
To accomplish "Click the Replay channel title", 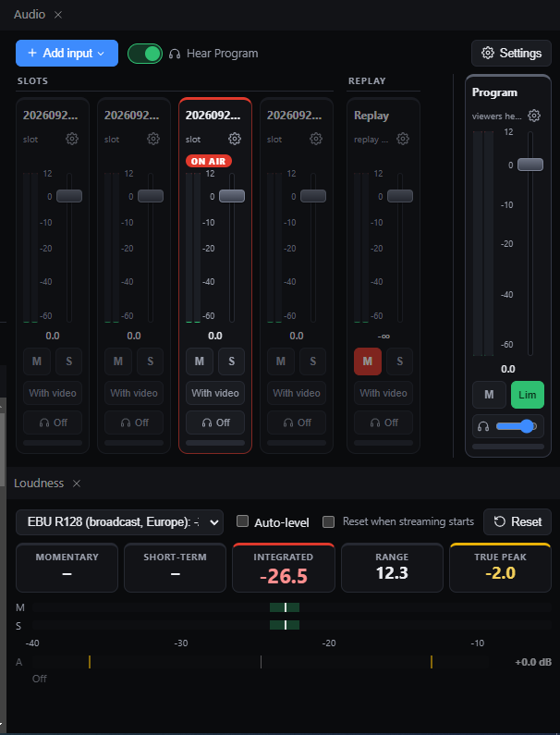I will click(x=371, y=116).
